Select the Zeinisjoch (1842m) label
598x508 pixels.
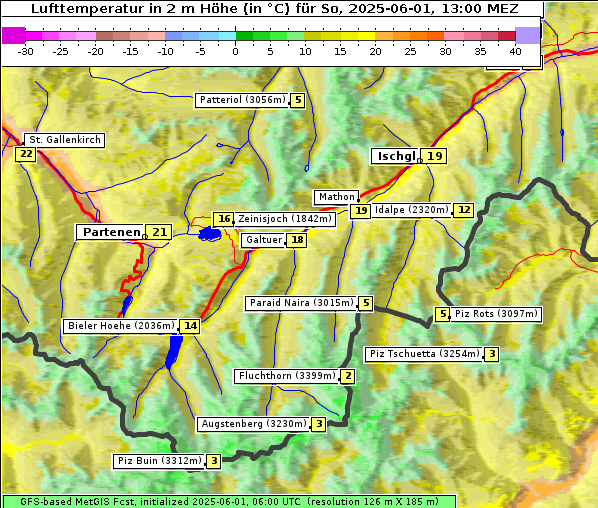click(285, 219)
